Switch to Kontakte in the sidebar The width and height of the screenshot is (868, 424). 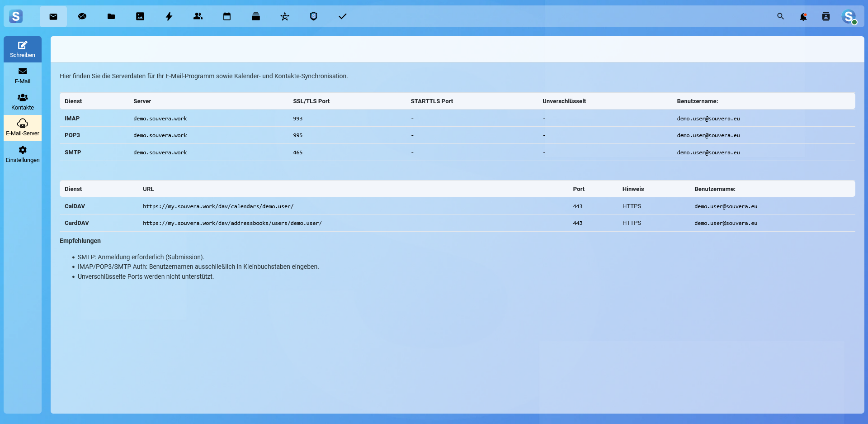[x=23, y=102]
